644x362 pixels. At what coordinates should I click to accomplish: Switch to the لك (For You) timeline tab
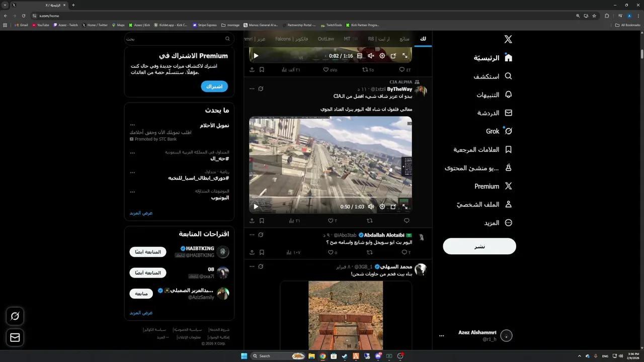423,39
